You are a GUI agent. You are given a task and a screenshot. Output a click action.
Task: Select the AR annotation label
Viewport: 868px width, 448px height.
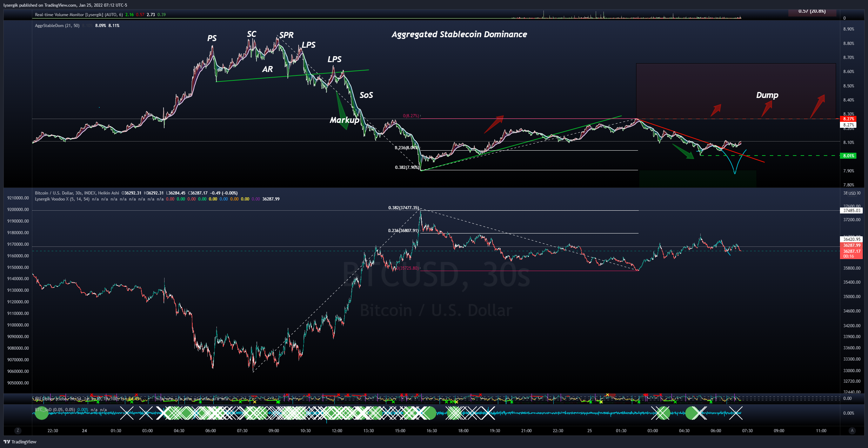(x=267, y=69)
